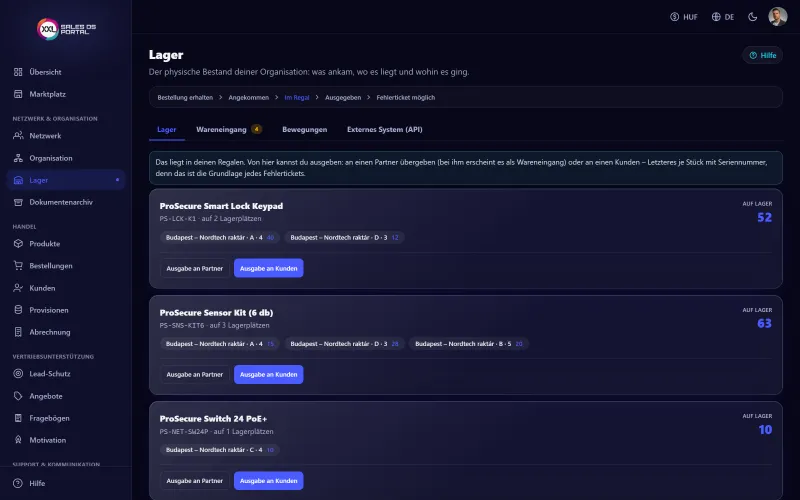Click the PS-LCK-K1 SKU line
Viewport: 800px width, 500px height.
pos(210,218)
